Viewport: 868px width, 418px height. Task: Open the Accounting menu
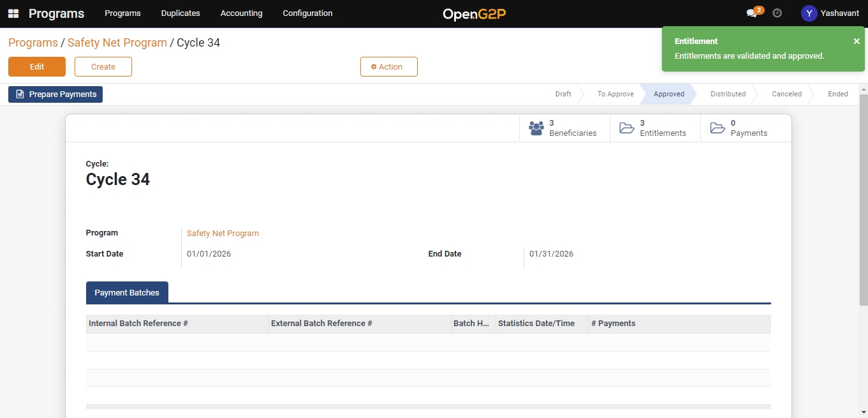click(x=241, y=13)
